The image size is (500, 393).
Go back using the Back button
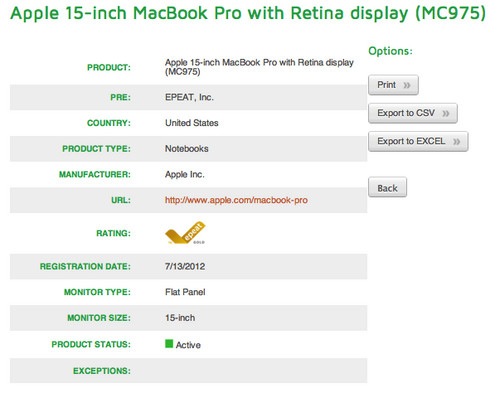[x=387, y=187]
